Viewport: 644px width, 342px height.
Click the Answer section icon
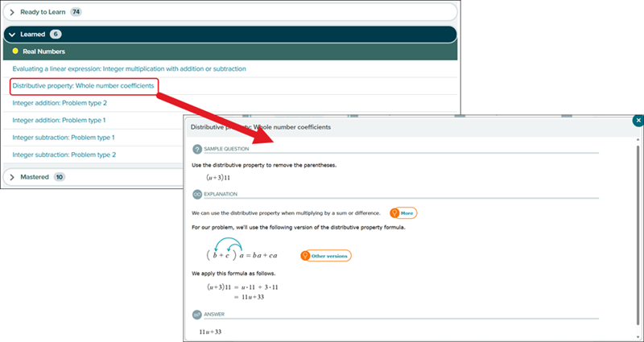[197, 314]
